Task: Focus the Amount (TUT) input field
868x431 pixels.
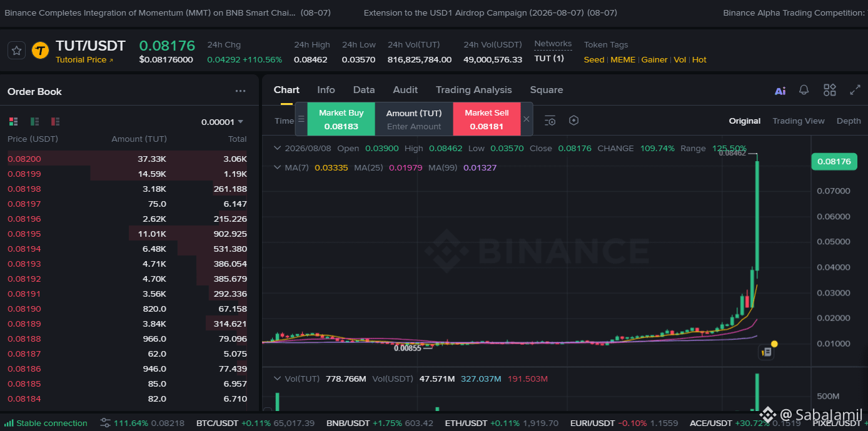Action: click(x=414, y=126)
